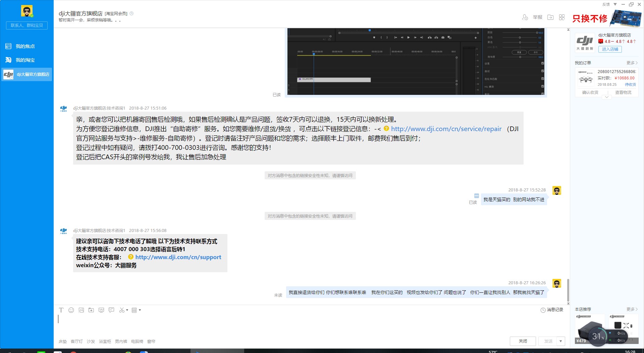Click 待收货 order status link

pos(630,84)
